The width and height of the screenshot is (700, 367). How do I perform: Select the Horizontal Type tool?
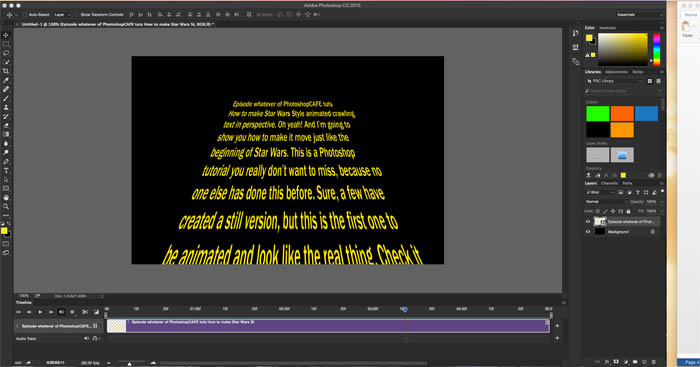tap(6, 171)
